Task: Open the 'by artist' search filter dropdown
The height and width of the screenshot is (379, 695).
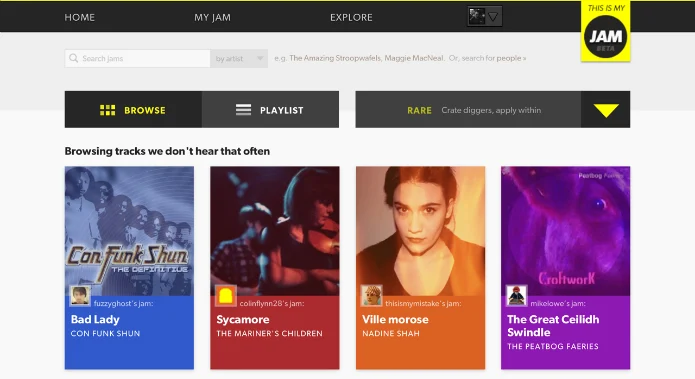Action: point(239,58)
